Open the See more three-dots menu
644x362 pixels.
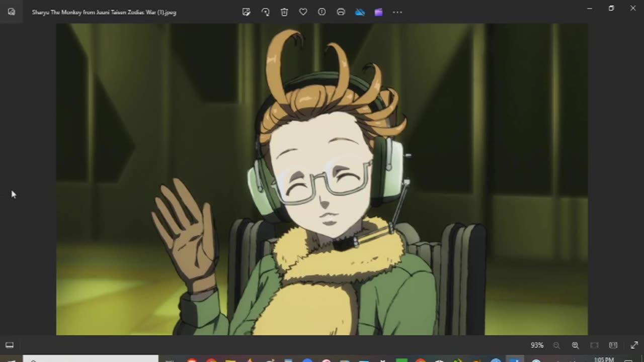click(397, 12)
